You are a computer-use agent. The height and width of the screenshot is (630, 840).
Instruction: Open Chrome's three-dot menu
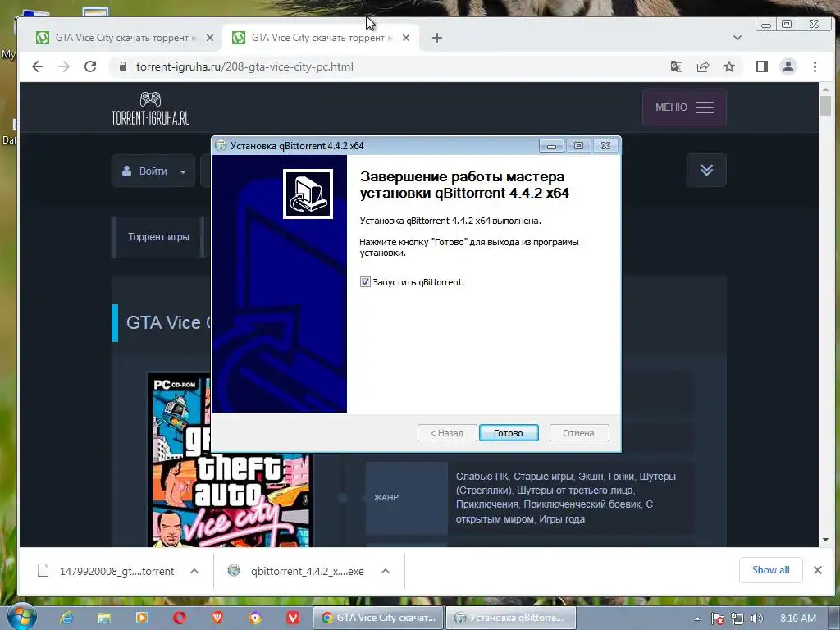coord(815,66)
